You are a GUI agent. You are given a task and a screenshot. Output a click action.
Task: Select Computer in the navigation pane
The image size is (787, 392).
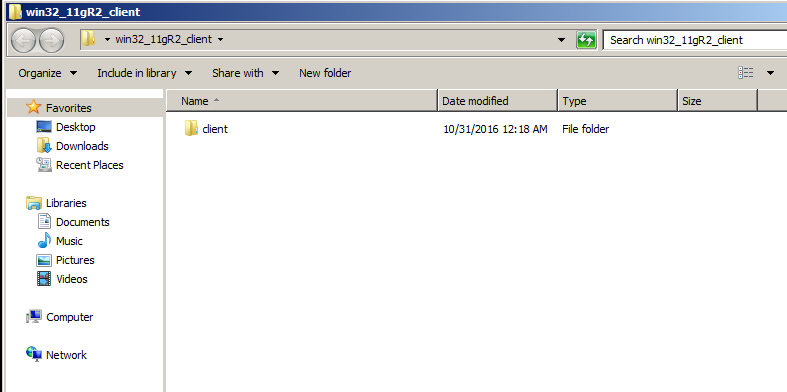coord(70,317)
